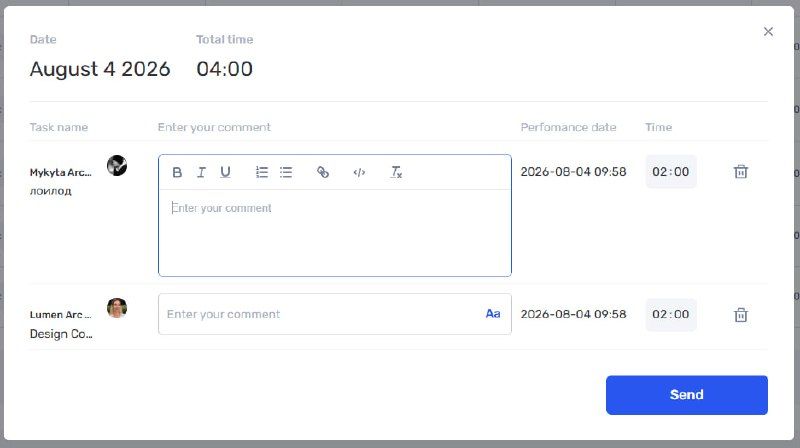Close the time report dialog

(x=768, y=32)
